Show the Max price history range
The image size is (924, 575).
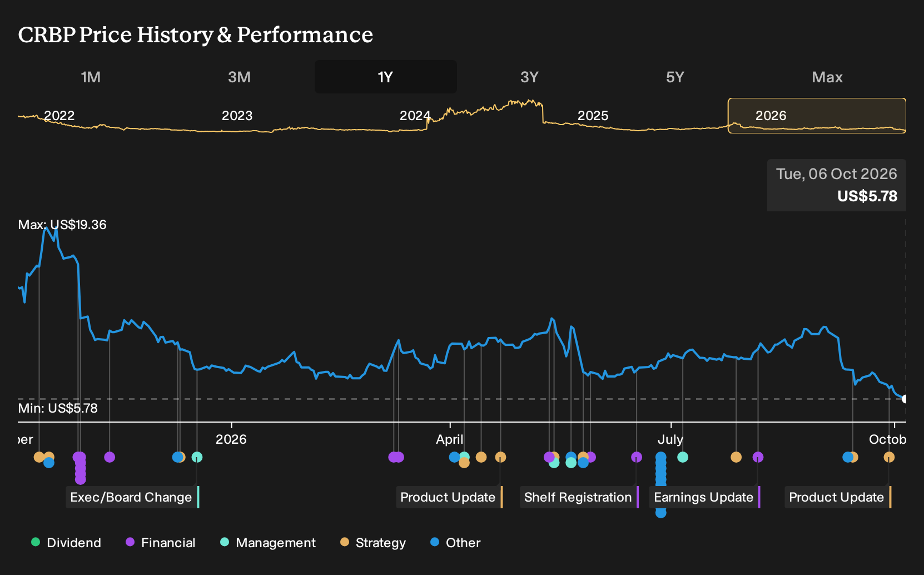coord(827,77)
